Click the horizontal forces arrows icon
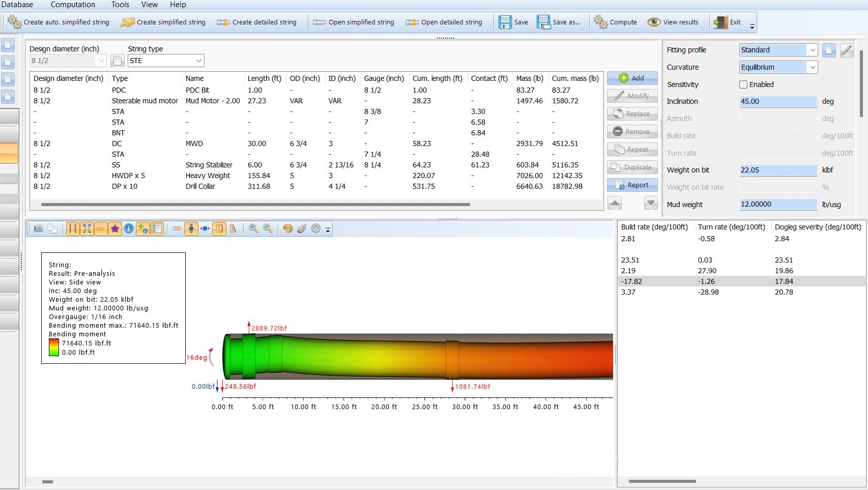The image size is (868, 490). point(205,228)
